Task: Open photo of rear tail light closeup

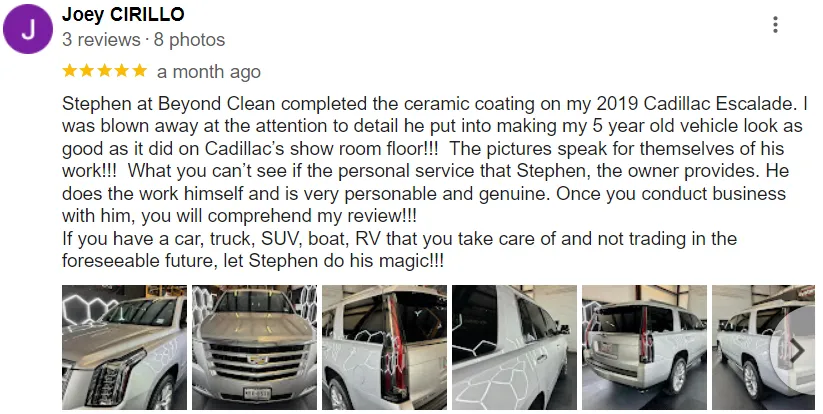Action: pos(385,347)
